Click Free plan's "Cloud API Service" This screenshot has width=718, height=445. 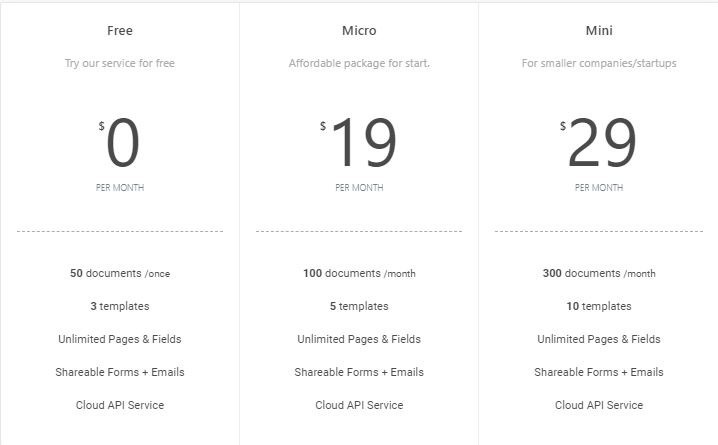pos(120,405)
